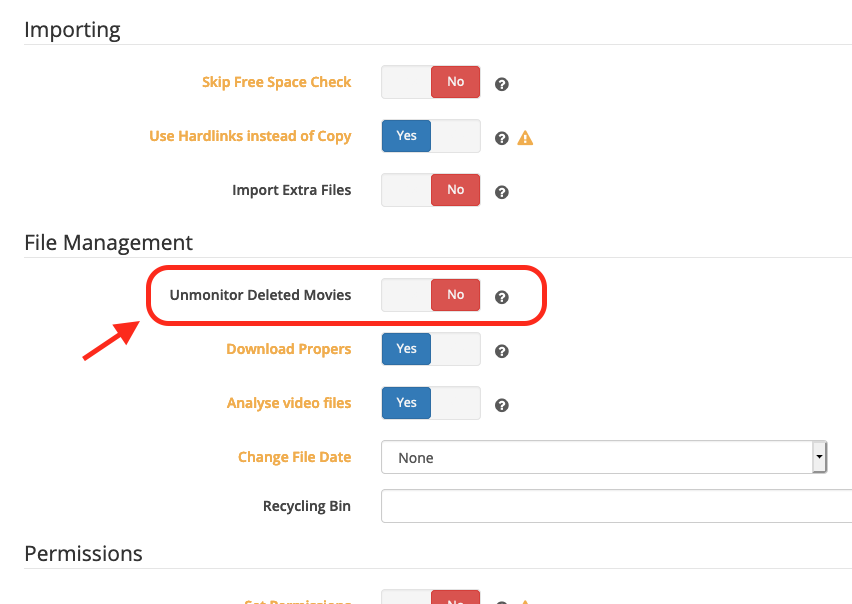Click the Download Propers label
Viewport: 852px width, 604px height.
[x=289, y=349]
